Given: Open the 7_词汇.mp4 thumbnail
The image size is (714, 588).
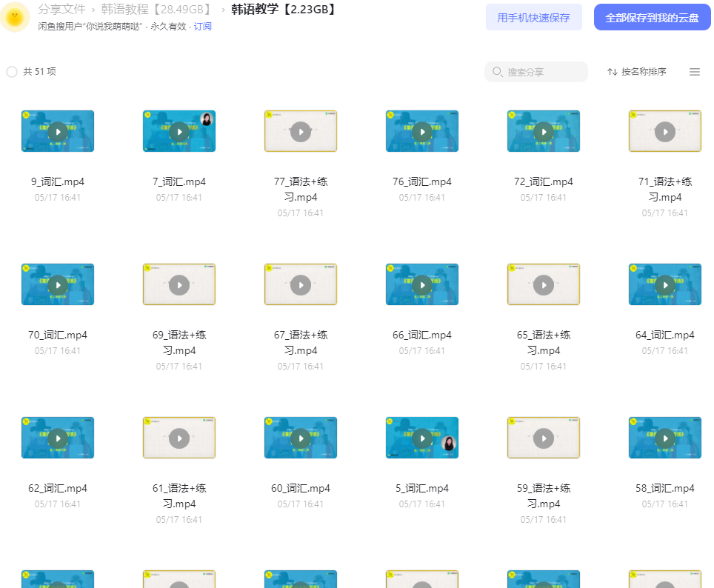Looking at the screenshot, I should [x=179, y=131].
